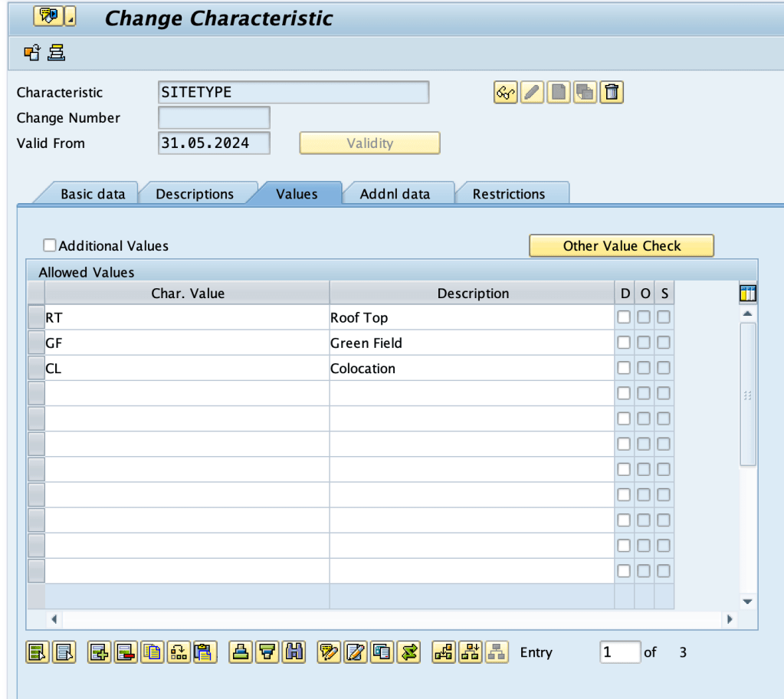Open table column configuration icon
Image resolution: width=784 pixels, height=699 pixels.
[x=747, y=294]
